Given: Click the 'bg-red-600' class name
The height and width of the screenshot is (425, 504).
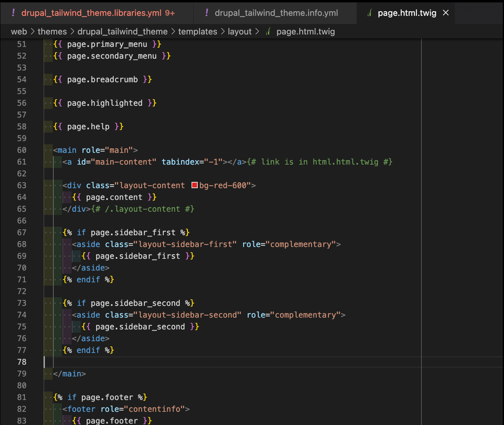Looking at the screenshot, I should 223,185.
